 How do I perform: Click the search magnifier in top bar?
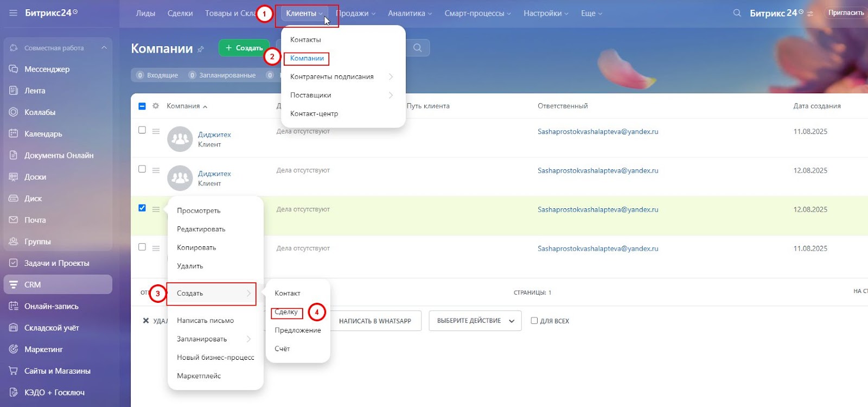click(737, 13)
